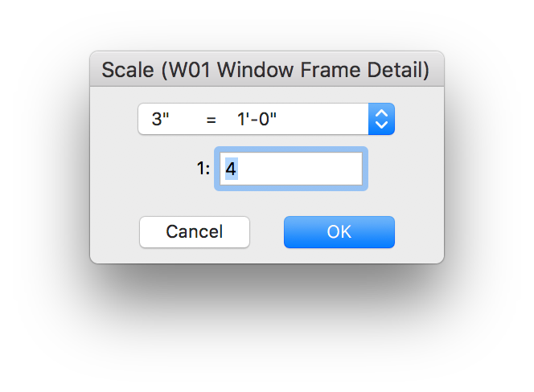Click the highlighted 4 in the ratio field
This screenshot has width=534, height=392.
click(230, 169)
